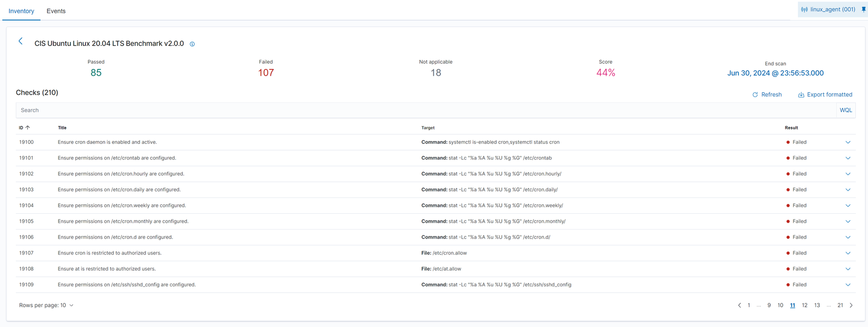Screen dimensions: 868x327
Task: Go to page 1
Action: (x=749, y=305)
